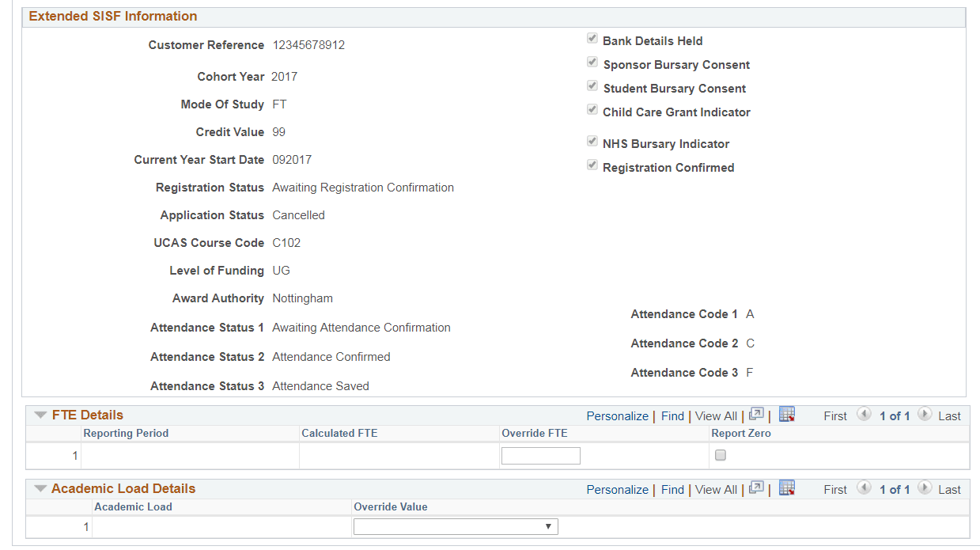Open Academic Load Details in new window
The image size is (980, 550).
[756, 488]
